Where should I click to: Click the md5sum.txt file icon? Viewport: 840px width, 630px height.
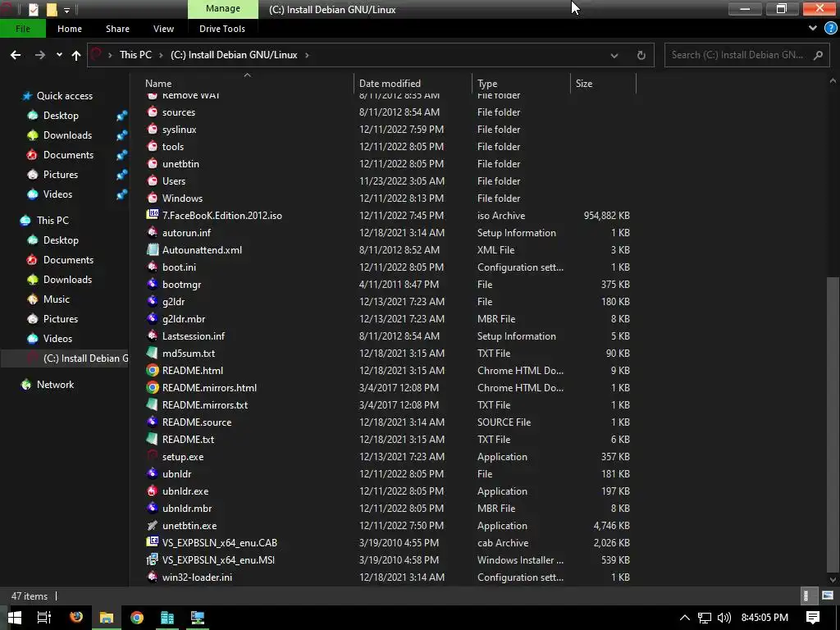[153, 353]
